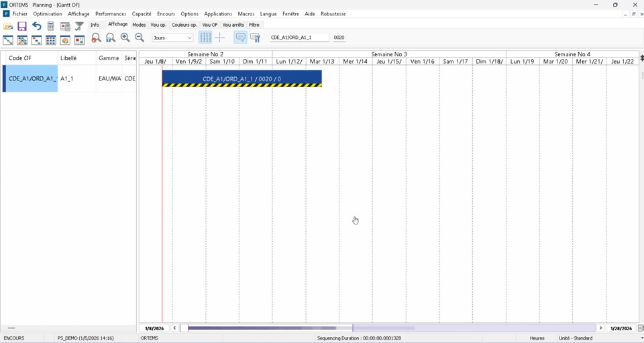Click PS_DEMO (1/5/2026 14:16) in status bar
644x343 pixels.
click(85, 338)
